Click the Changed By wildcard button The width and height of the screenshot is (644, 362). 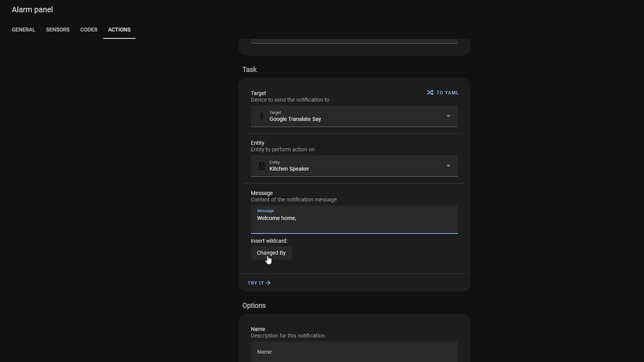click(271, 253)
